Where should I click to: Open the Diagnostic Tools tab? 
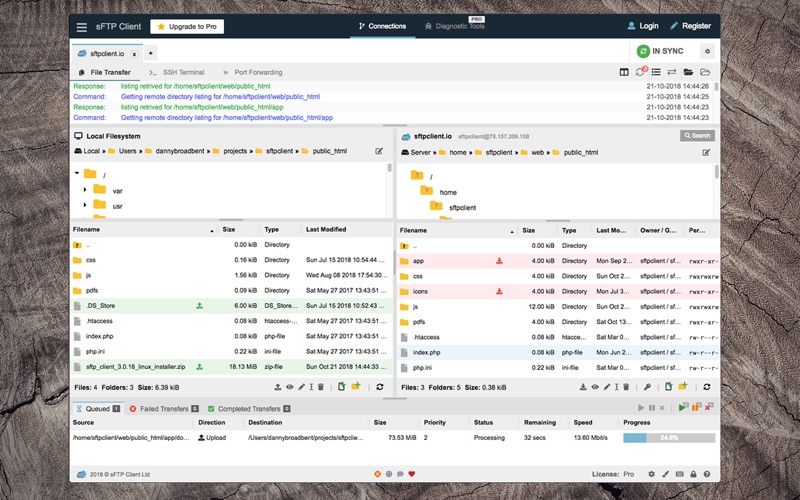(455, 26)
